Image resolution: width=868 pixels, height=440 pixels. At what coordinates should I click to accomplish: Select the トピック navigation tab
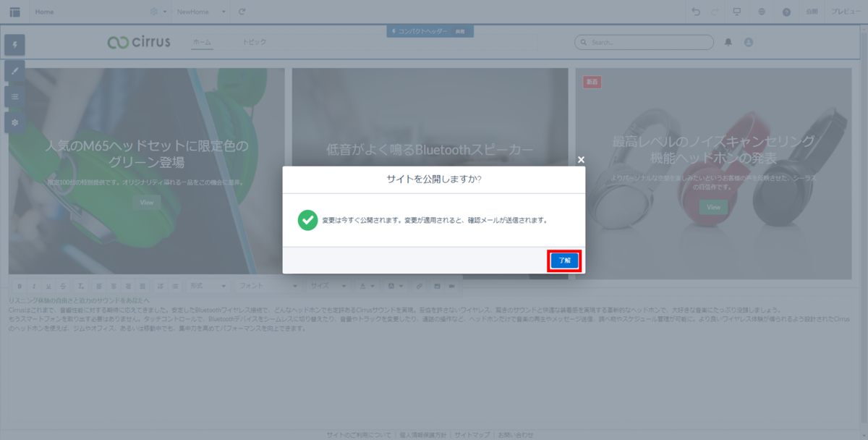coord(255,42)
